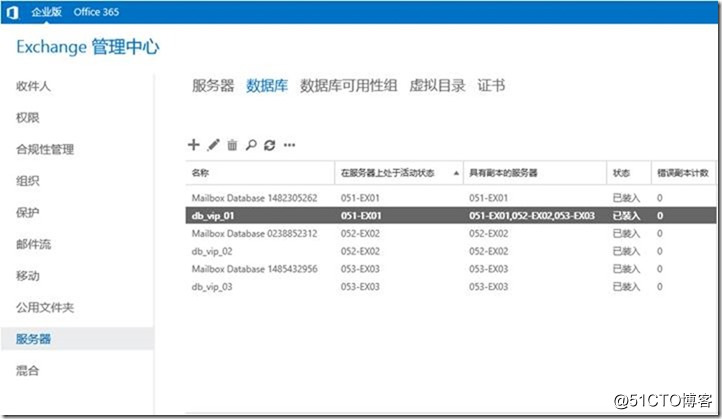Screen dimensions: 722x419
Task: Click Exchange 管理中心 title
Action: click(87, 47)
